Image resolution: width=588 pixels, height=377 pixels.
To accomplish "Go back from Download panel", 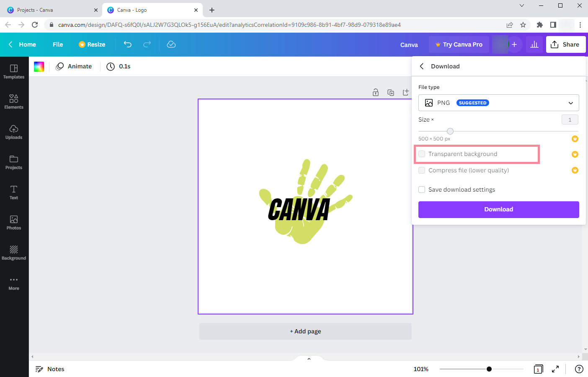I will pos(422,66).
